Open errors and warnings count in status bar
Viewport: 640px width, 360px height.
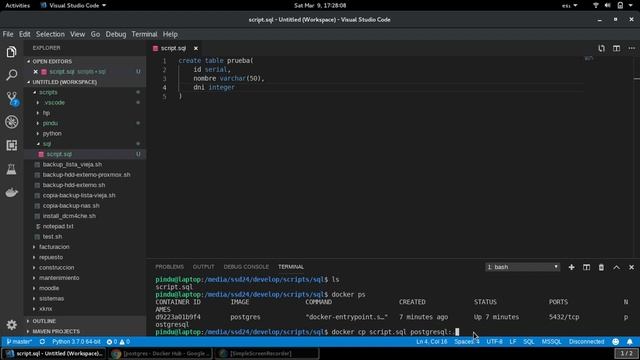tap(118, 342)
